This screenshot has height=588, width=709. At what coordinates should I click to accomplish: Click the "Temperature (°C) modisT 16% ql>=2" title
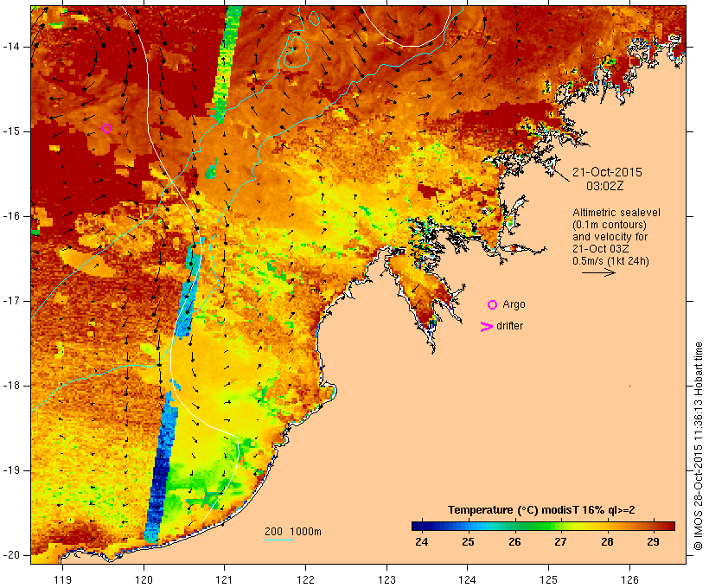coord(541,510)
